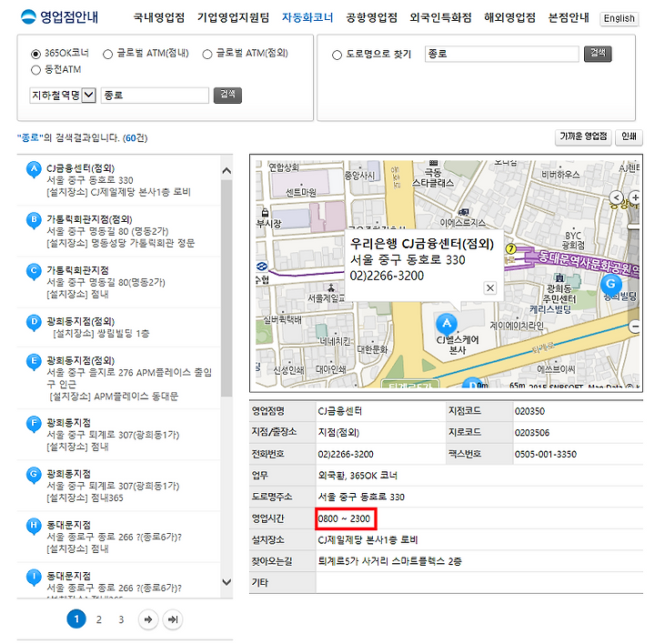This screenshot has height=644, width=655.
Task: Go to results page 3
Action: pos(121,619)
